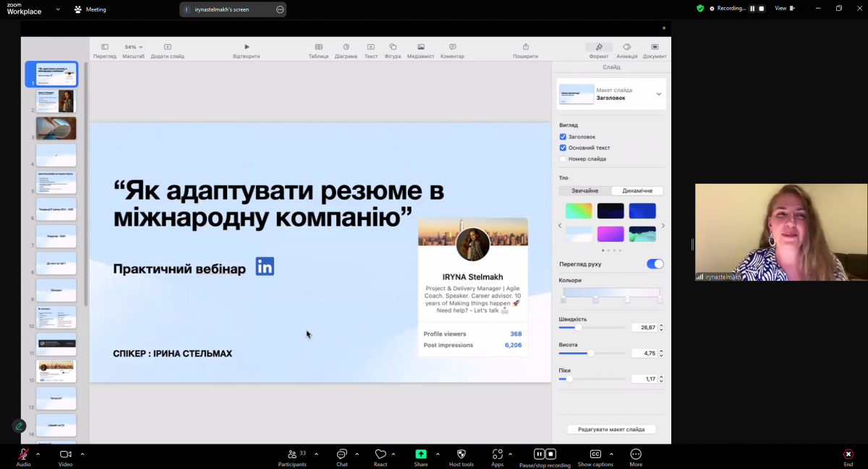The height and width of the screenshot is (469, 868).
Task: Add media with the Медіавміст icon
Action: pyautogui.click(x=420, y=45)
